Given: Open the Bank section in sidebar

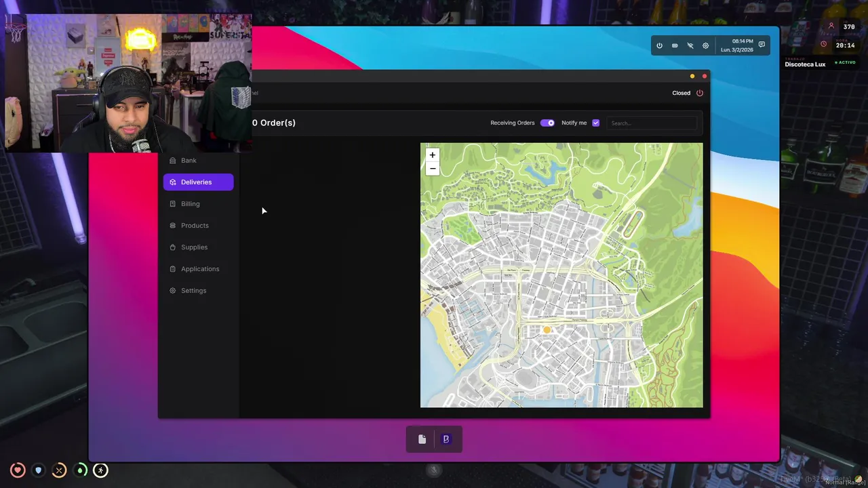Looking at the screenshot, I should tap(198, 161).
